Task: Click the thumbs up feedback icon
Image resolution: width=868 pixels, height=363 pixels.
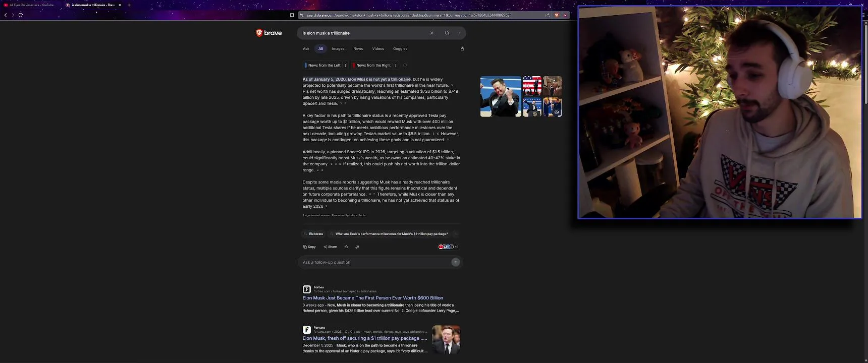Action: point(346,247)
